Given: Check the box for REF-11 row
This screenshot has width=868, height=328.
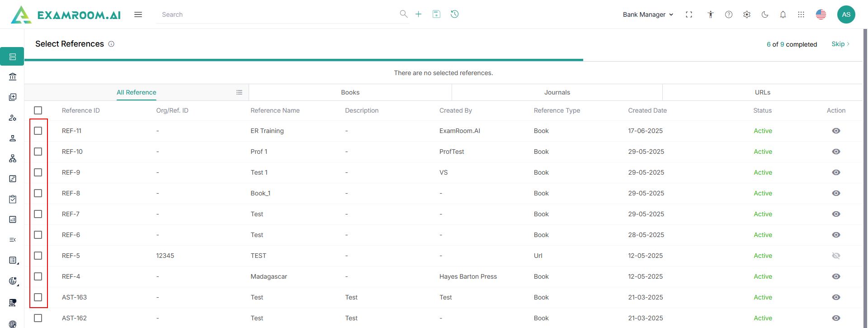Looking at the screenshot, I should [x=38, y=131].
